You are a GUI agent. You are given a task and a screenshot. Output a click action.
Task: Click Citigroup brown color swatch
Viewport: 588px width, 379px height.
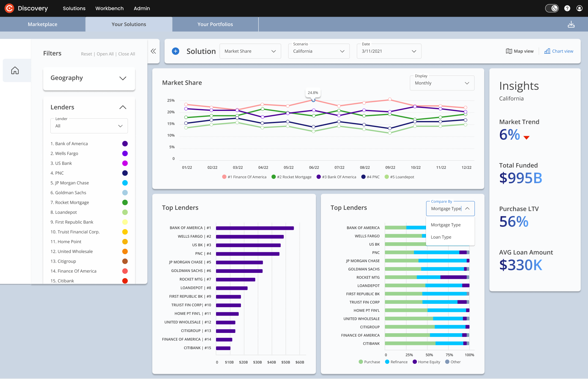click(x=125, y=261)
